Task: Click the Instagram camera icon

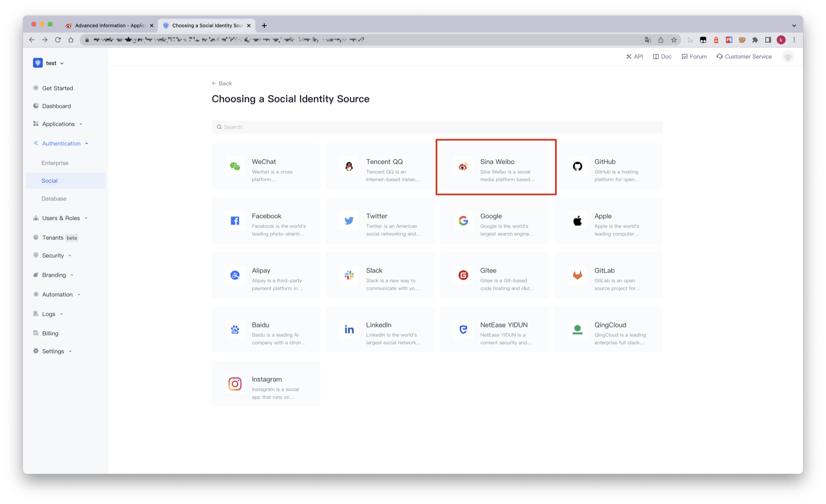Action: click(x=235, y=384)
